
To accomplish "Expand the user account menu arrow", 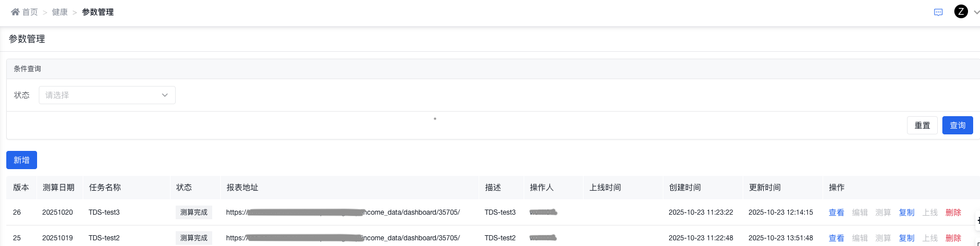I will tap(976, 12).
